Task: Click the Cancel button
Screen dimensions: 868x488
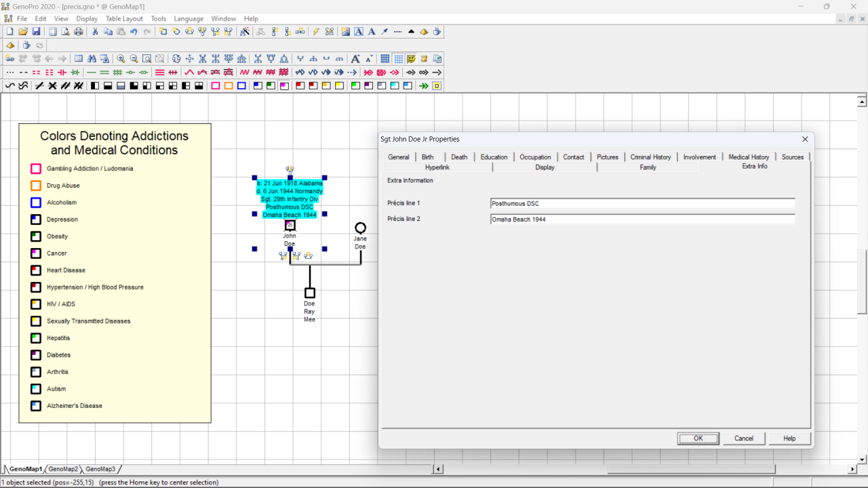Action: pos(744,439)
